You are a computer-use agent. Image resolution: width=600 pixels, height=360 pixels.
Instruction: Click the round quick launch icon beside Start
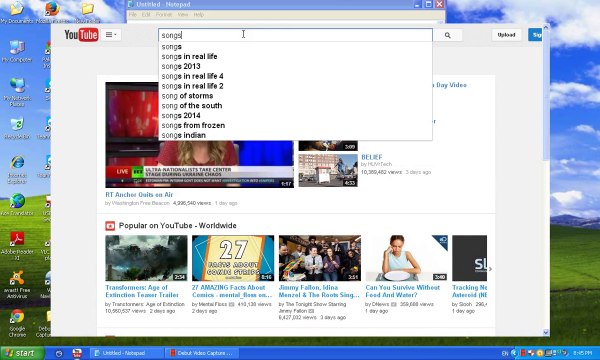tap(59, 353)
